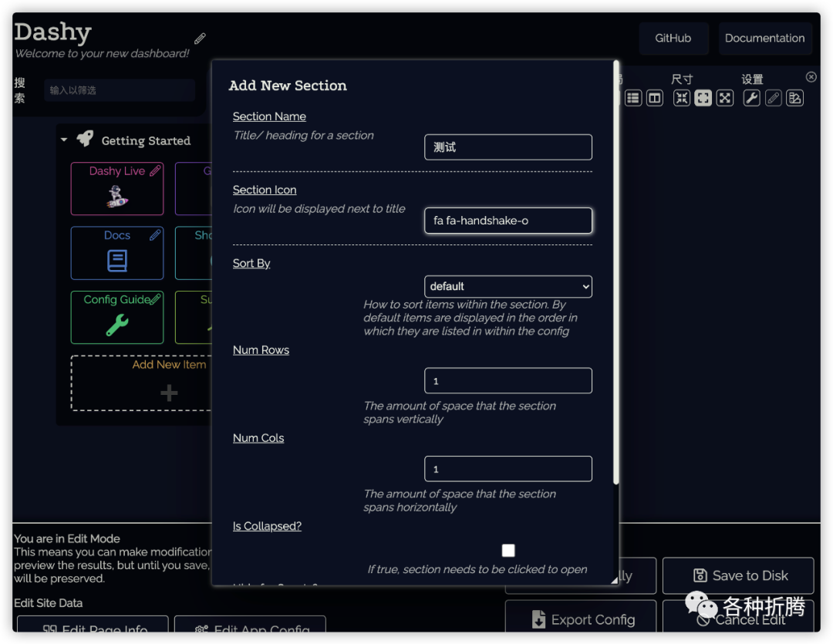Close settings bar with circled X
833x644 pixels.
coord(811,77)
